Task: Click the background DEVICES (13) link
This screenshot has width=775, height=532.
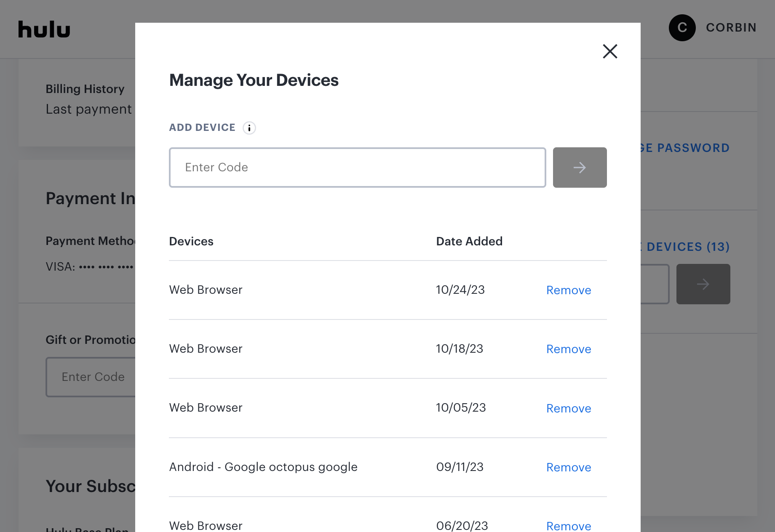Action: tap(687, 247)
